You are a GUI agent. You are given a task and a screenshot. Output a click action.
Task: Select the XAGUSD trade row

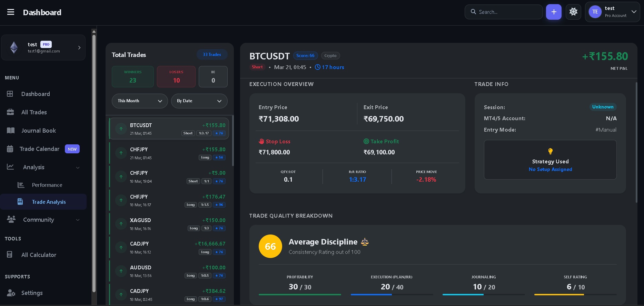[169, 224]
